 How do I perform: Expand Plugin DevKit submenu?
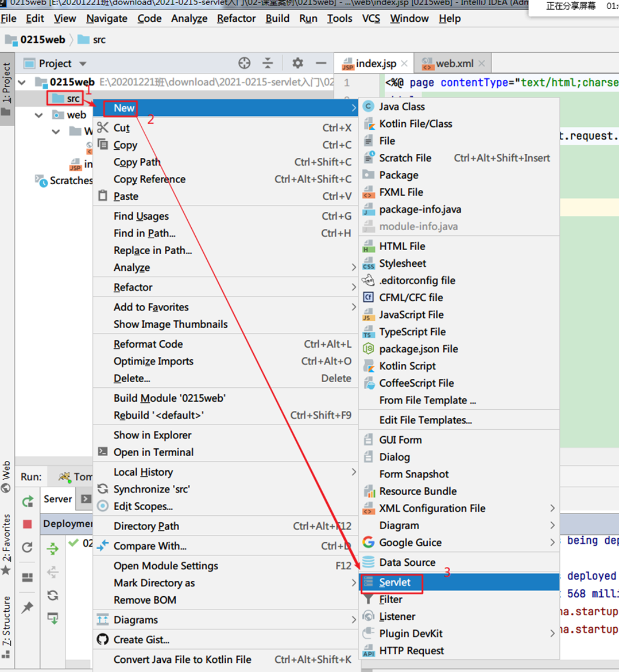(459, 634)
